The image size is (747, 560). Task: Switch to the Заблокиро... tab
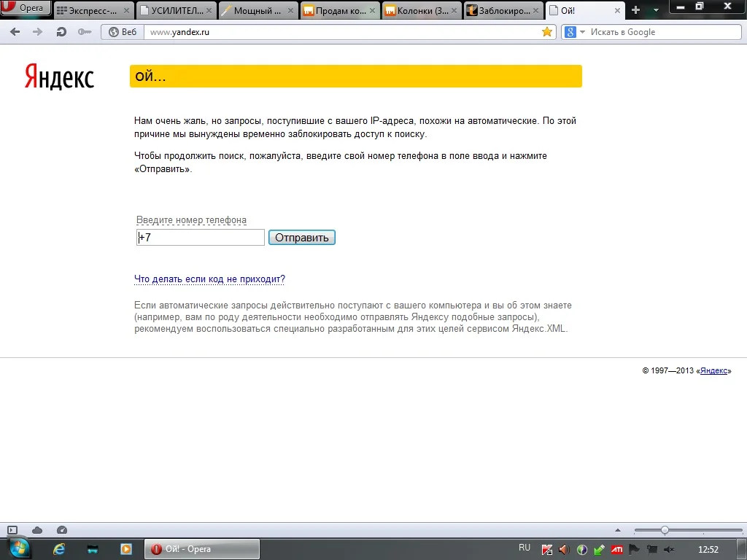click(504, 10)
